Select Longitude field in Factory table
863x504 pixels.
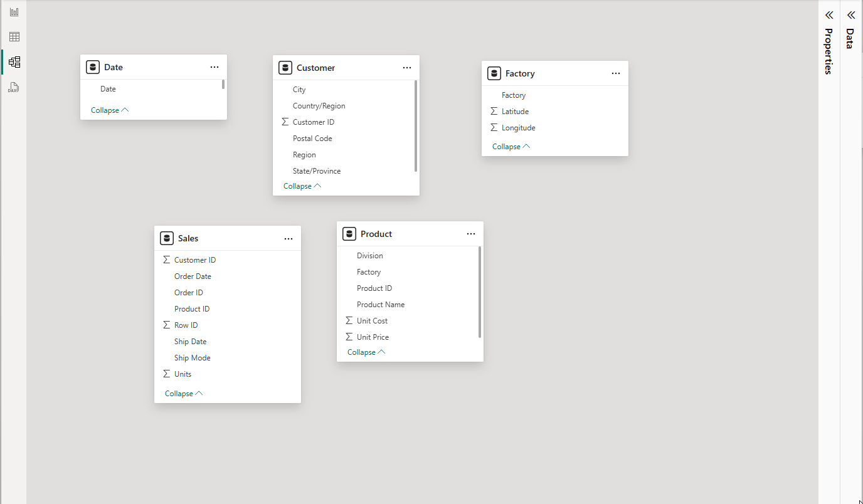555,128
